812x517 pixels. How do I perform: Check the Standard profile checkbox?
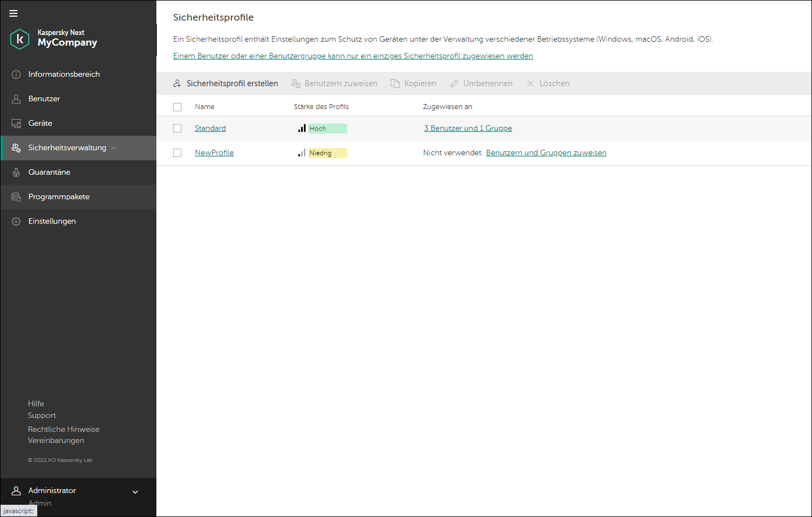pos(178,129)
